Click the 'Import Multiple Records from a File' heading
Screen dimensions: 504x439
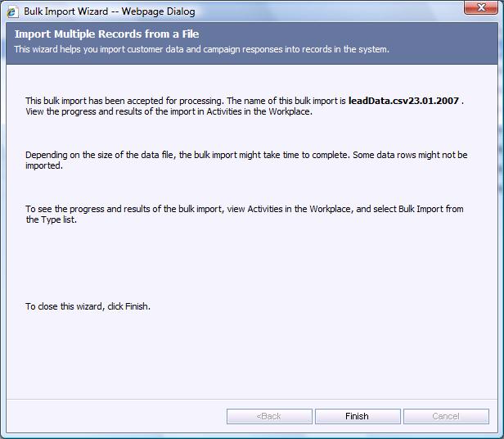pos(106,34)
